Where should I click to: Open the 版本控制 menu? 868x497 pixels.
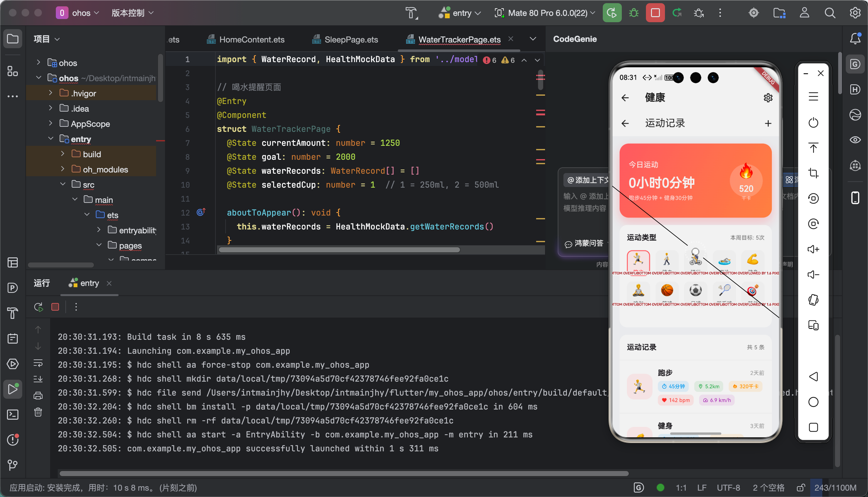point(132,13)
